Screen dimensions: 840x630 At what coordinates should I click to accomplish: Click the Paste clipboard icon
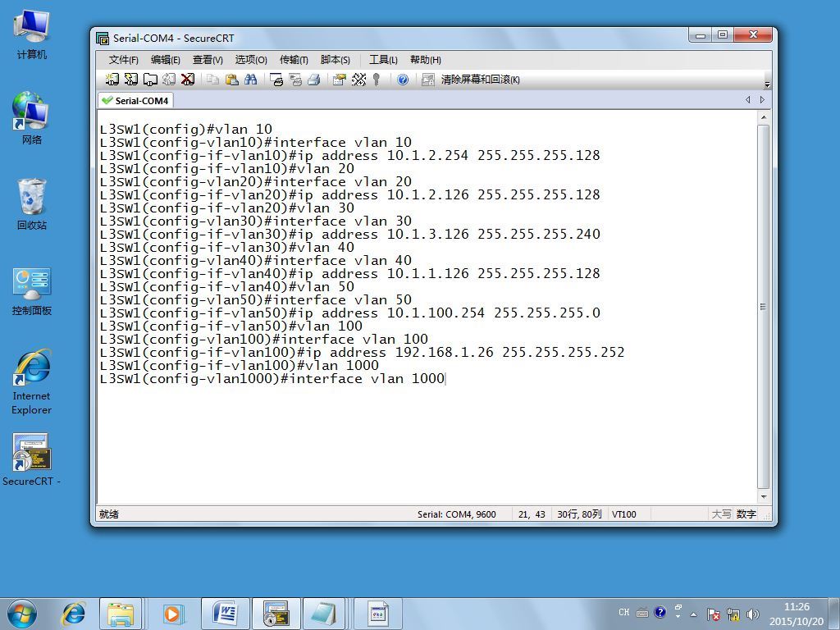tap(231, 80)
